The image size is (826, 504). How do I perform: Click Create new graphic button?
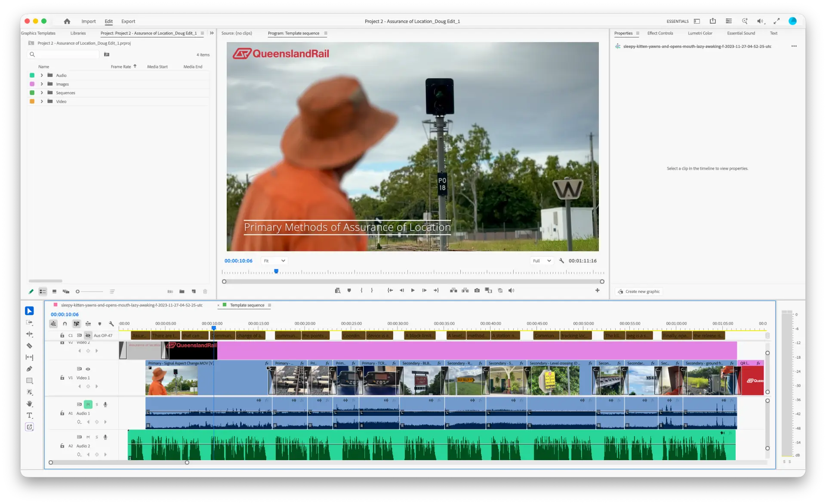pos(639,292)
